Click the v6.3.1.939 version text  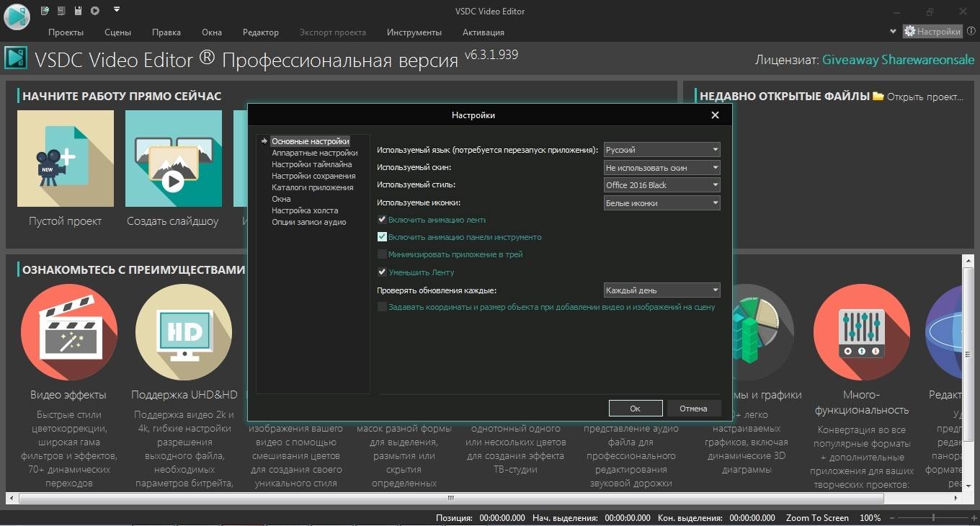pos(491,55)
